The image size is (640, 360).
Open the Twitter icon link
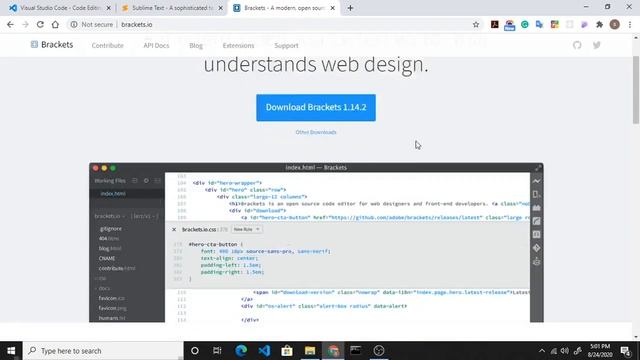pyautogui.click(x=597, y=45)
